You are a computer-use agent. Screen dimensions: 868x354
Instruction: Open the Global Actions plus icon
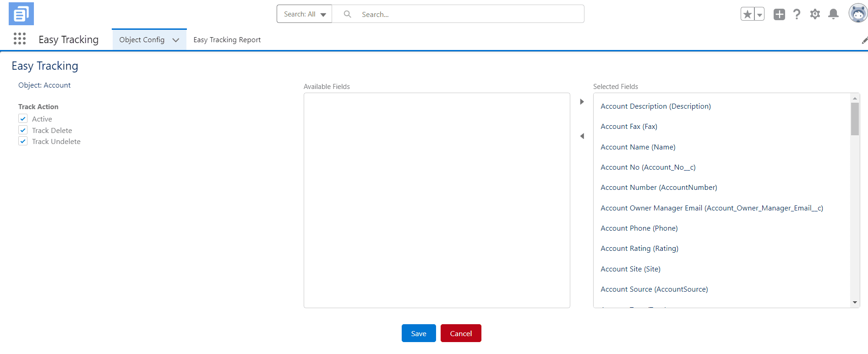pos(779,14)
